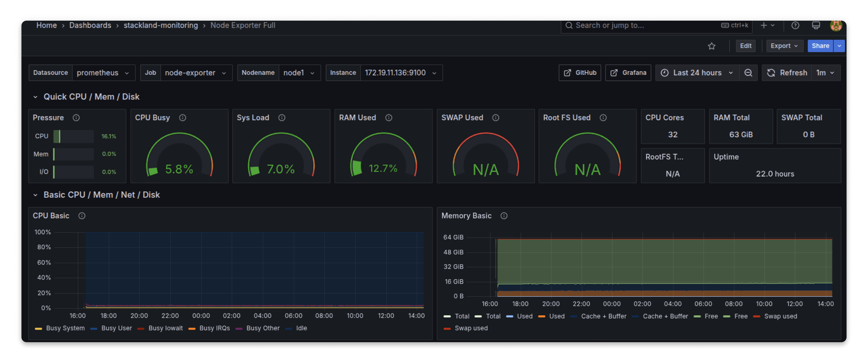Open the Export dropdown menu

[x=784, y=46]
